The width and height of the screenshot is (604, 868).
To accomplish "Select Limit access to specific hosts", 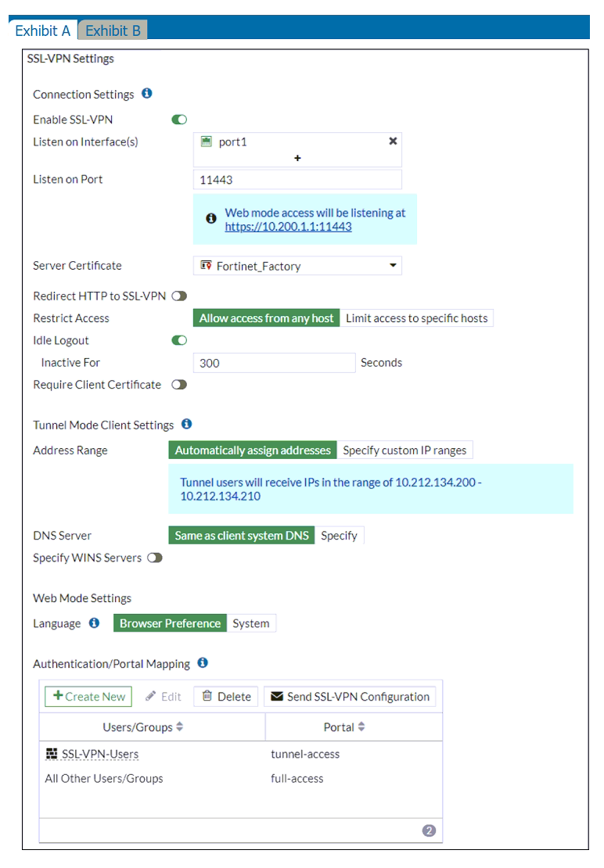I will (416, 318).
